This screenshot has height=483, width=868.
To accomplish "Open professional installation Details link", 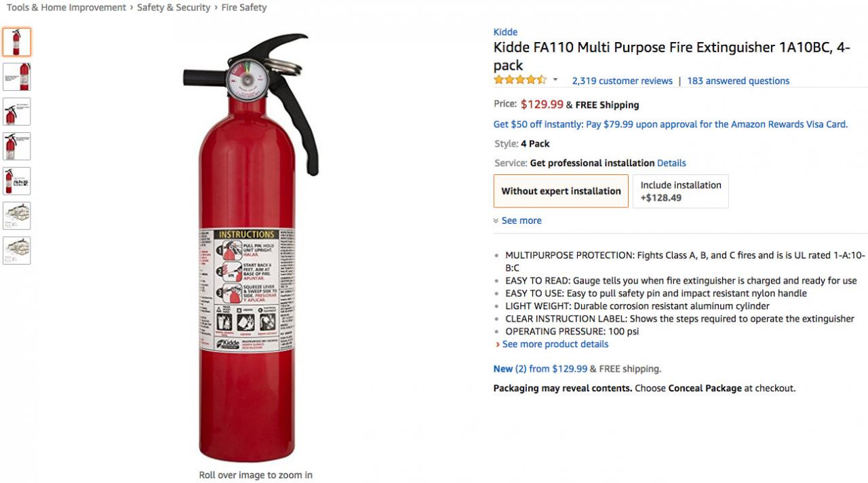I will pyautogui.click(x=671, y=163).
